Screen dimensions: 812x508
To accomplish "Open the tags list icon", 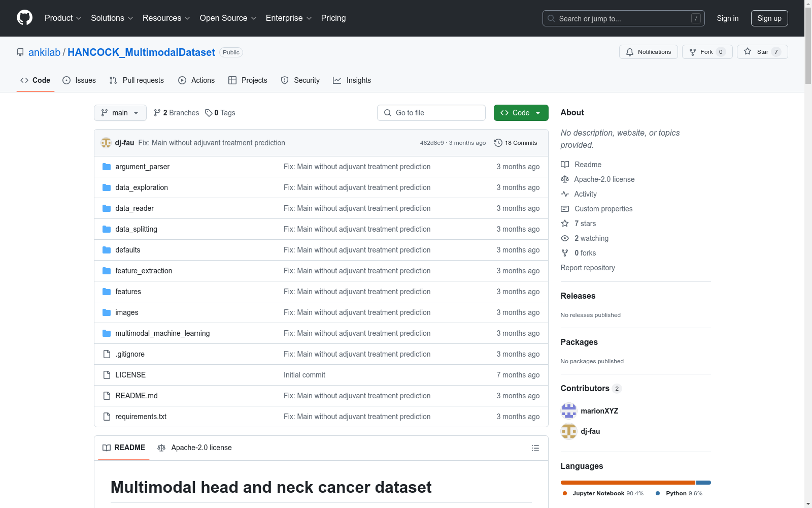I will [x=209, y=113].
